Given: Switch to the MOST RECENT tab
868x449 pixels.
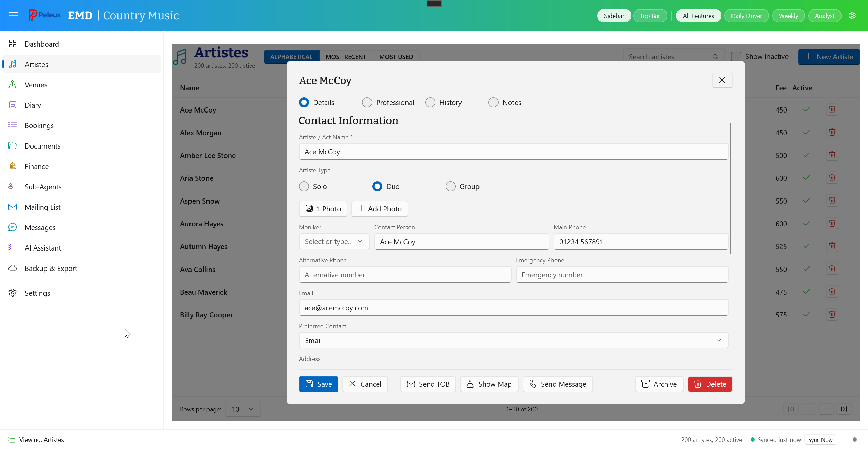Looking at the screenshot, I should [x=346, y=56].
